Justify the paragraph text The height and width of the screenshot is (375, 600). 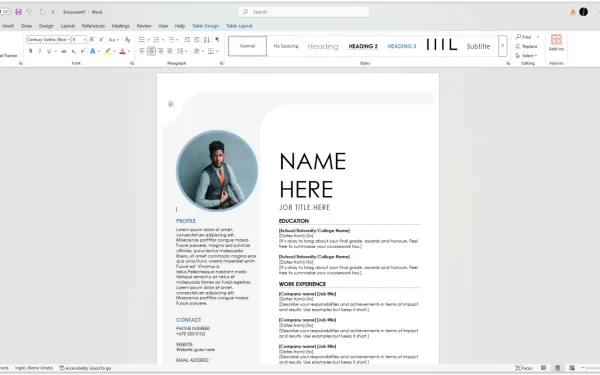pos(170,51)
